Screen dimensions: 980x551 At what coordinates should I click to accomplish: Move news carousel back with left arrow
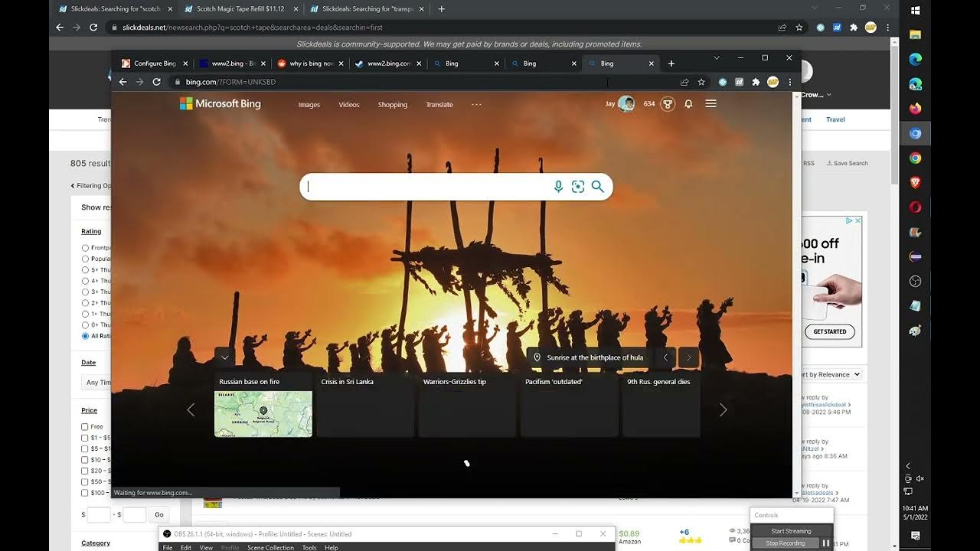click(191, 410)
